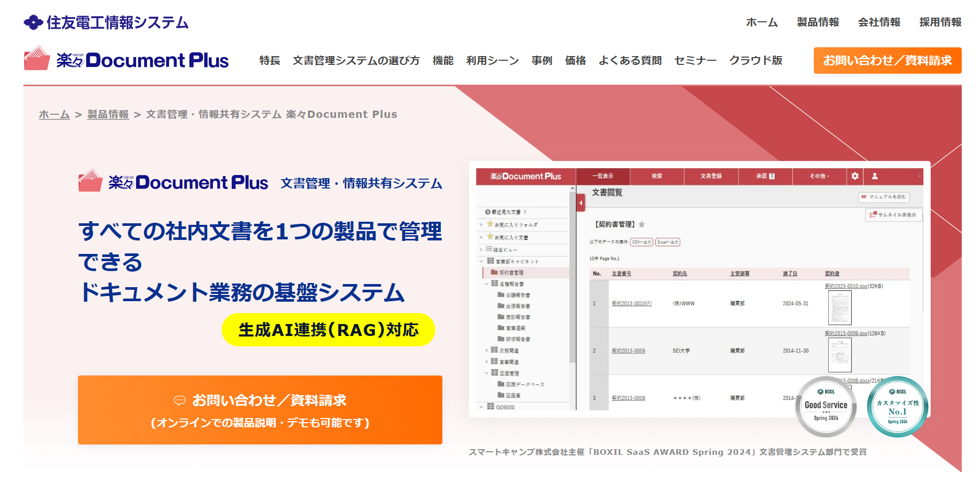Open the settings gear in Document Plus toolbar
The image size is (980, 485).
[x=854, y=177]
